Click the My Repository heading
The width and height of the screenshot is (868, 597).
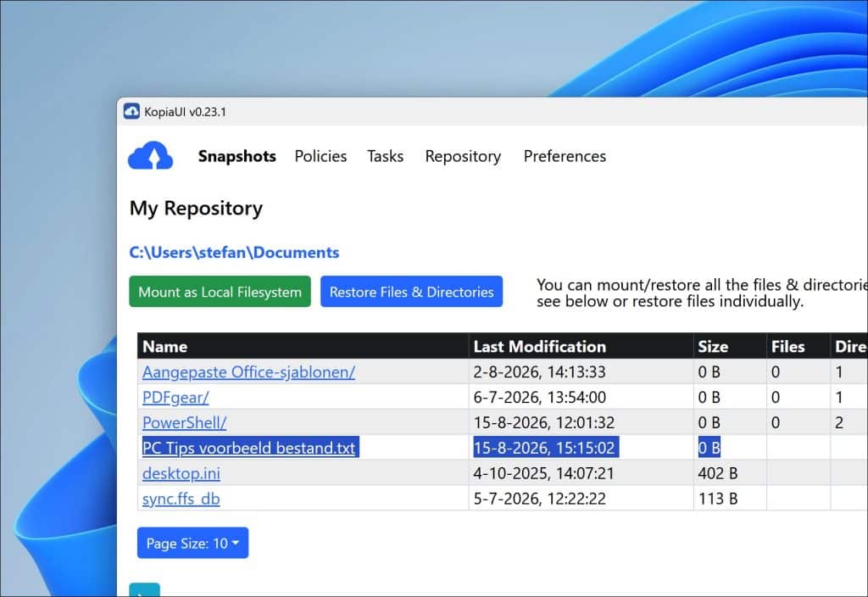pos(196,209)
